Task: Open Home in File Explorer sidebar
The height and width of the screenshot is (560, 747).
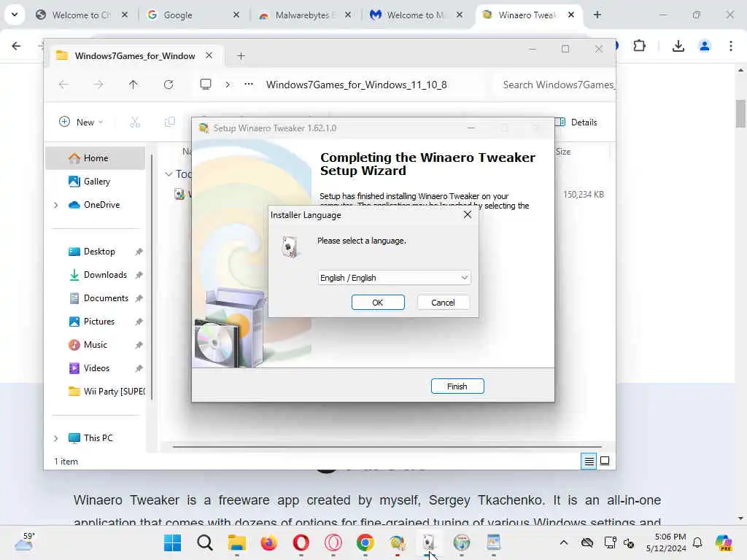Action: pos(96,158)
